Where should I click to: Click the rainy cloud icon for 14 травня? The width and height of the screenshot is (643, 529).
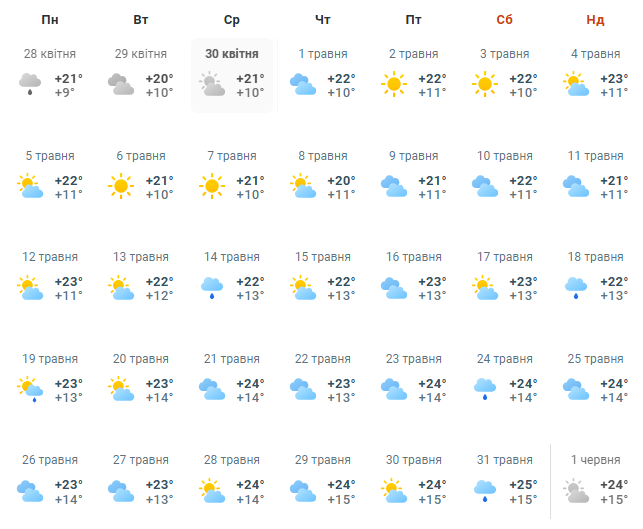(x=212, y=288)
